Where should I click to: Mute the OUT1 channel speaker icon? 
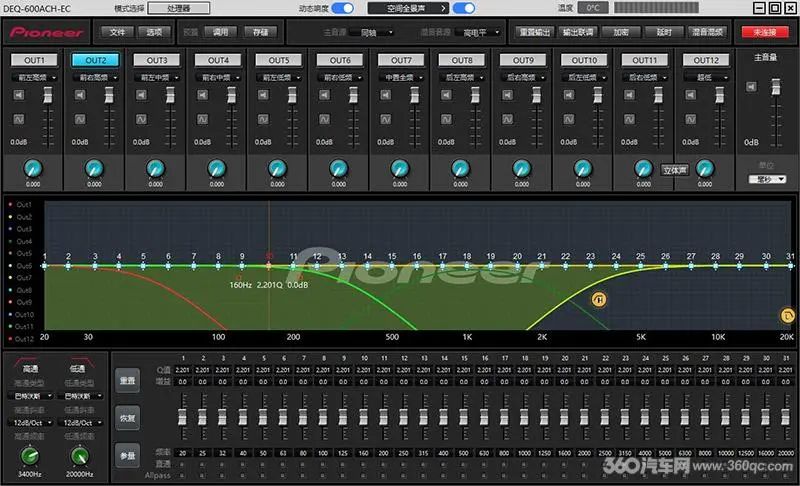pyautogui.click(x=19, y=95)
